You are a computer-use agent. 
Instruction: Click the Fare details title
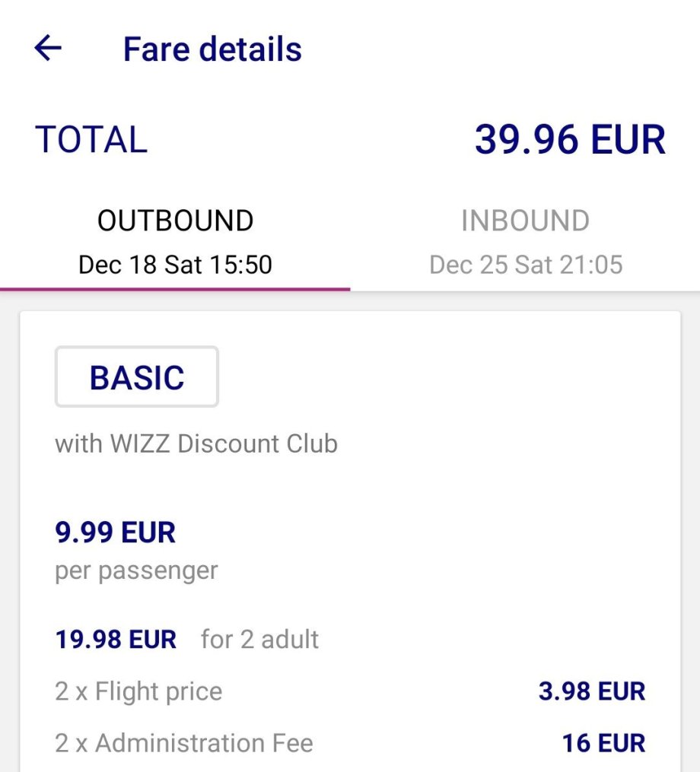point(212,49)
